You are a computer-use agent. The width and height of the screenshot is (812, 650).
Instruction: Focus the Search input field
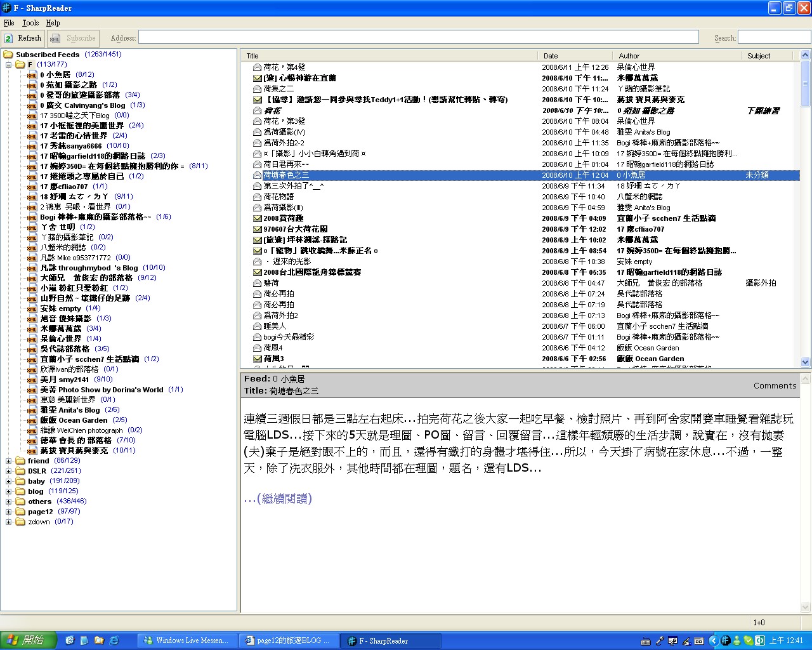(774, 37)
